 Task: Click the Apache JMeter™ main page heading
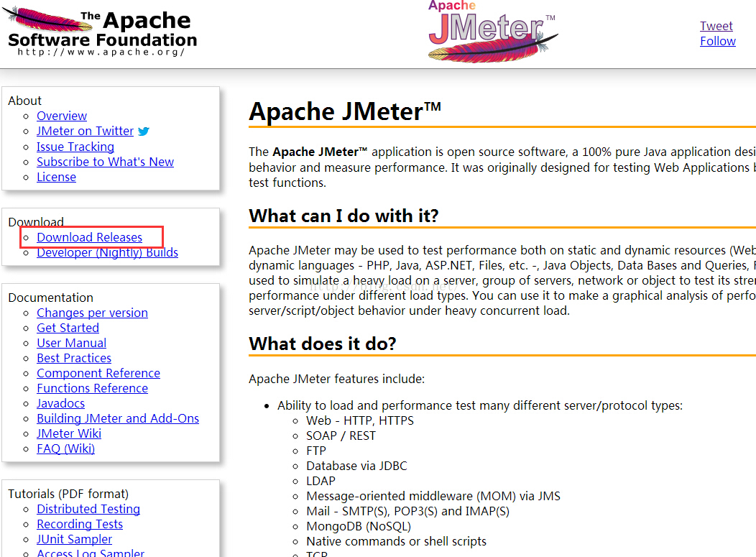[345, 112]
